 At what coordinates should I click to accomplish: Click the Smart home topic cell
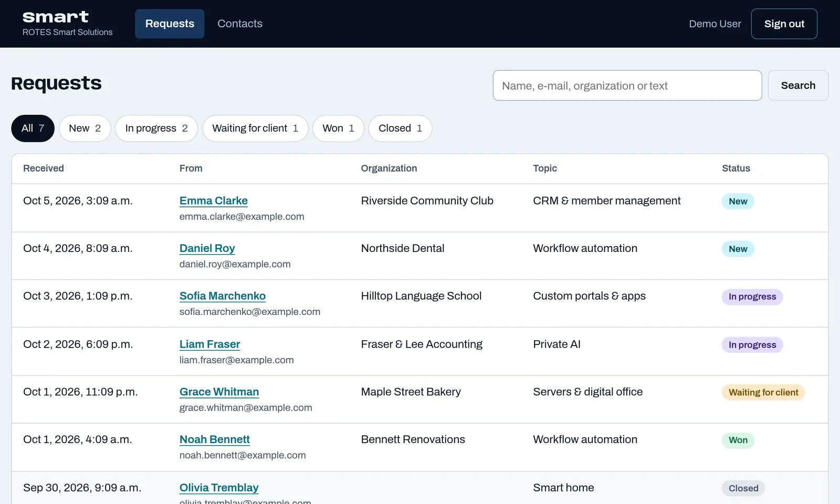click(563, 488)
